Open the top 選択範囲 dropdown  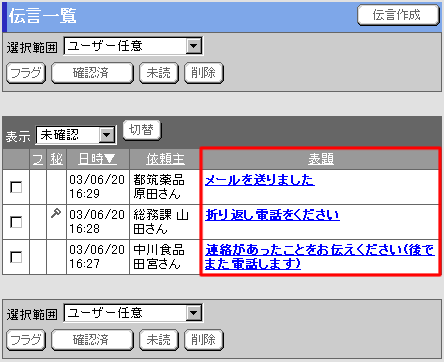click(133, 46)
